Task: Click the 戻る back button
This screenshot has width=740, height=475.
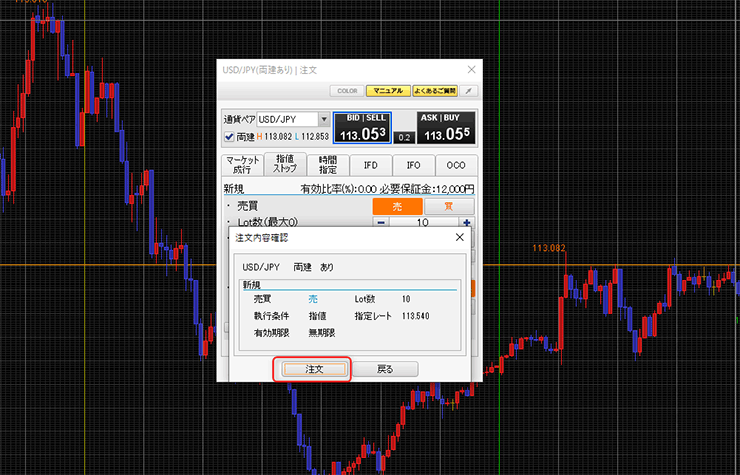Action: click(384, 369)
